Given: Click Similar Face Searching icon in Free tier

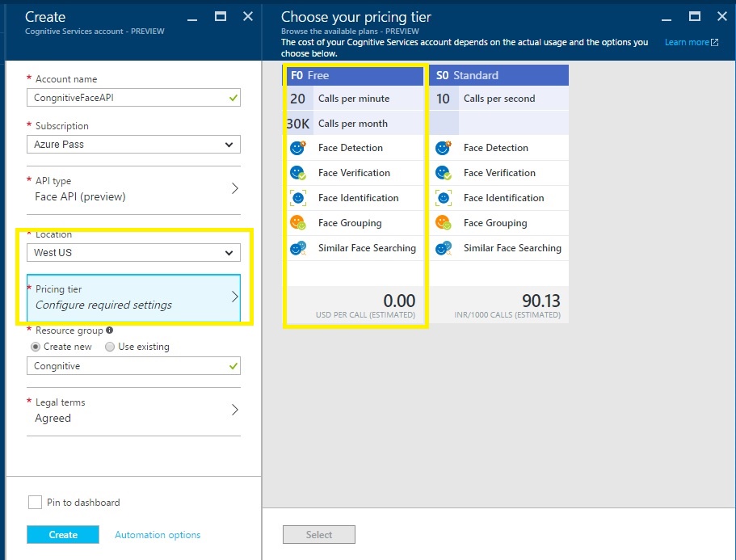Looking at the screenshot, I should pos(296,248).
